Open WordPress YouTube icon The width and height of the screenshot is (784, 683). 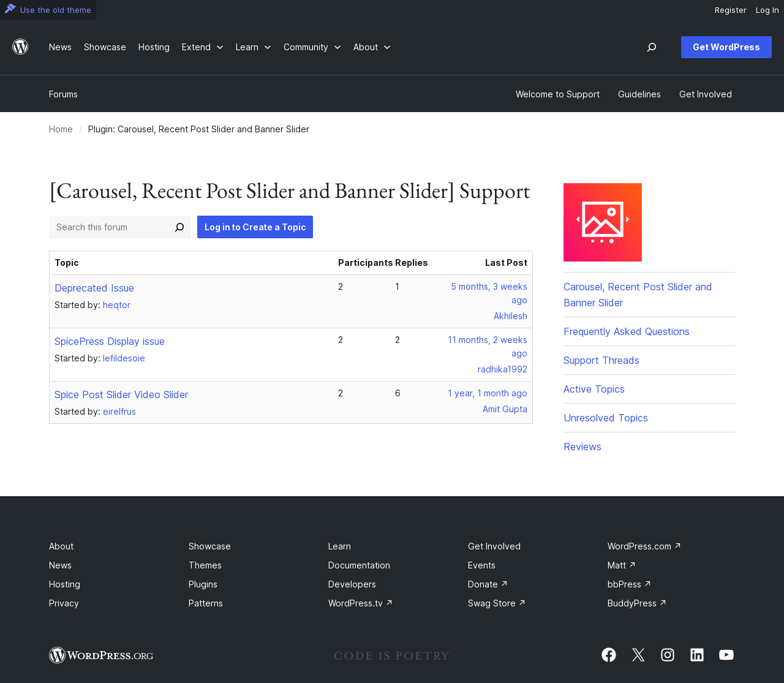coord(726,655)
